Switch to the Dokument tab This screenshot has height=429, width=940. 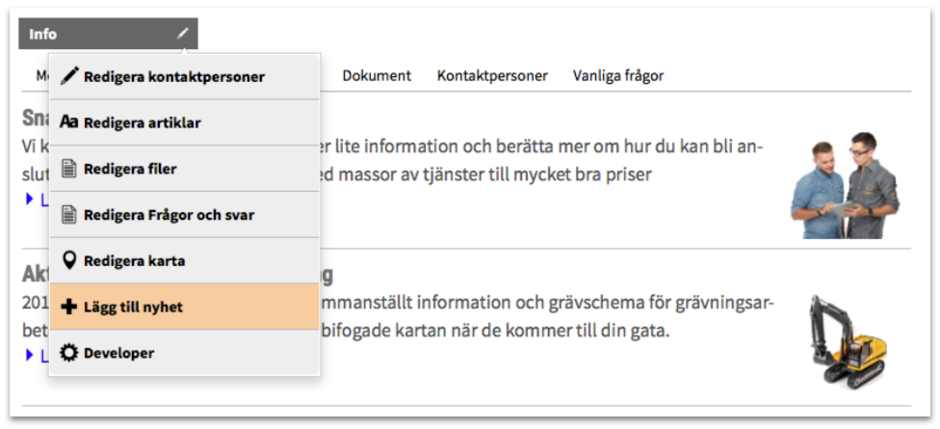click(x=376, y=76)
